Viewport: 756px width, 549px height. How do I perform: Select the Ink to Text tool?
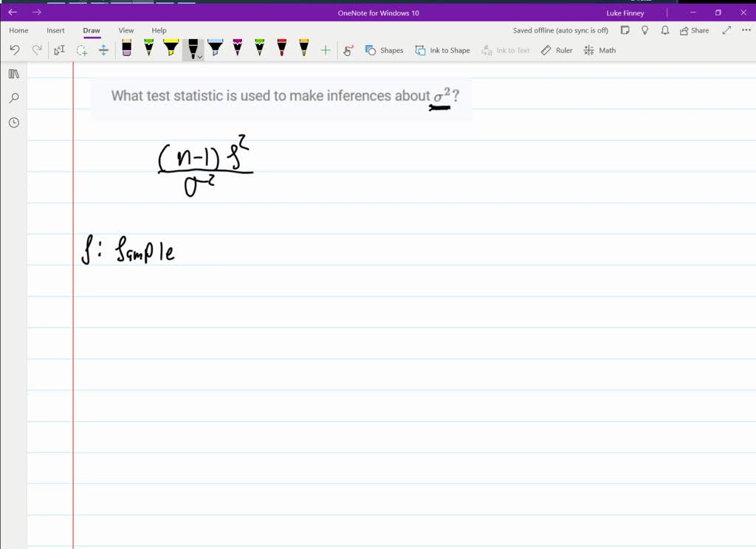click(506, 50)
